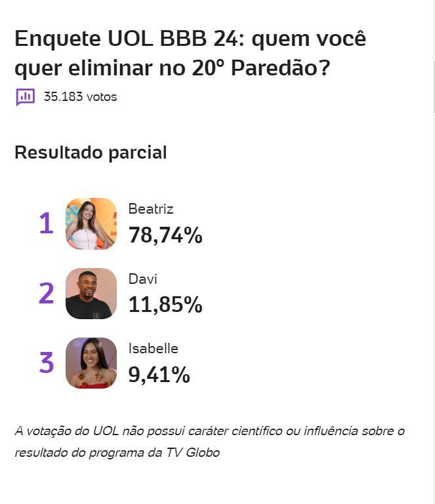Click the 11,85% vote percentage
435x504 pixels.
point(165,305)
